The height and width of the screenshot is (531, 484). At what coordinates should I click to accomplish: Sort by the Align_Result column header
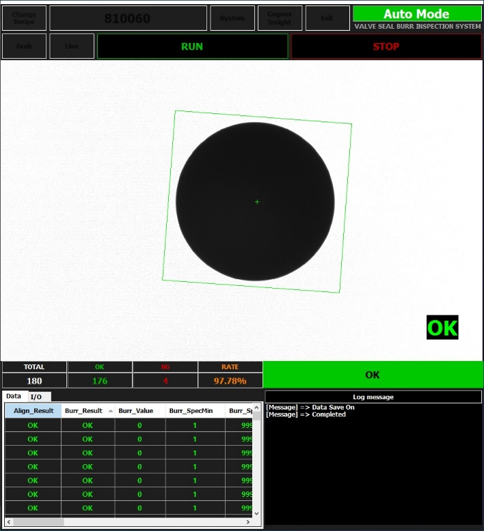(33, 411)
